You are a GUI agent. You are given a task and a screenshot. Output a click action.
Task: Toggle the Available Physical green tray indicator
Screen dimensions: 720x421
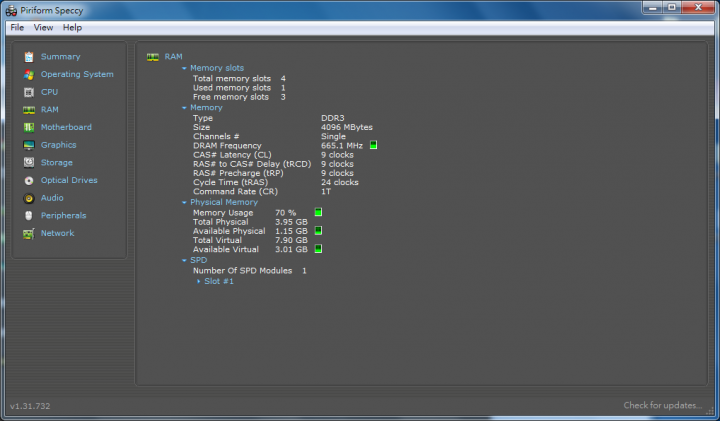point(318,230)
